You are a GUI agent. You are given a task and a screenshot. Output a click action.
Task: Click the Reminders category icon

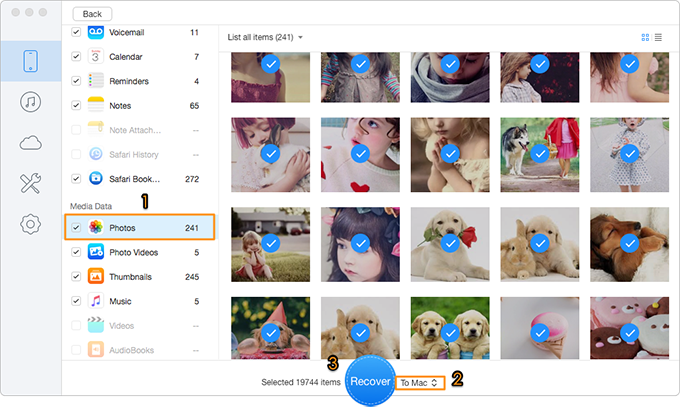pos(96,81)
